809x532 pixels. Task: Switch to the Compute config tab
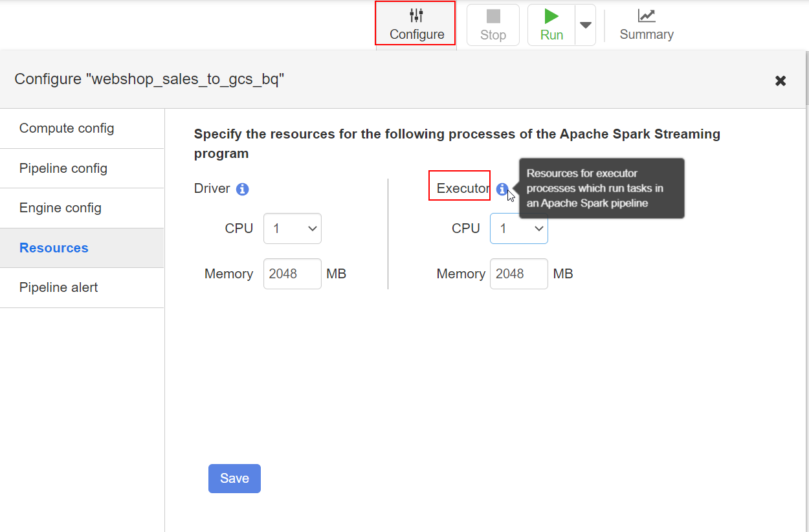tap(82, 128)
